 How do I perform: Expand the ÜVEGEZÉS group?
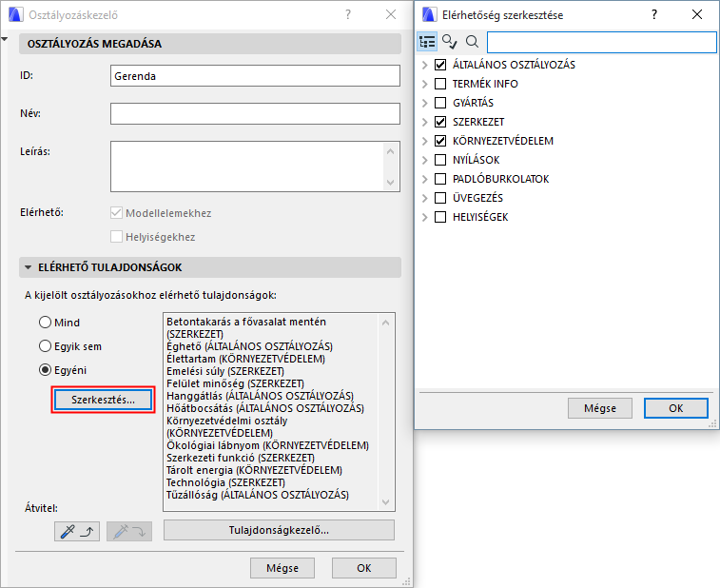coord(425,198)
